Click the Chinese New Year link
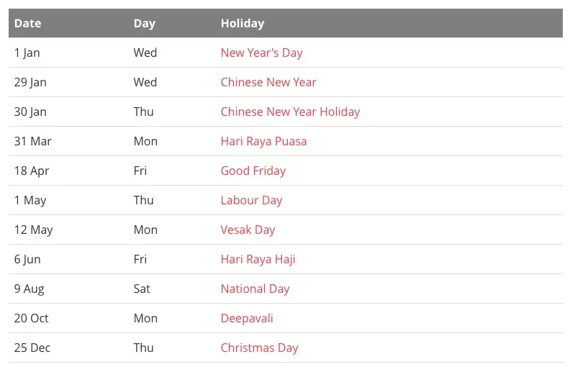This screenshot has width=588, height=367. pyautogui.click(x=268, y=82)
